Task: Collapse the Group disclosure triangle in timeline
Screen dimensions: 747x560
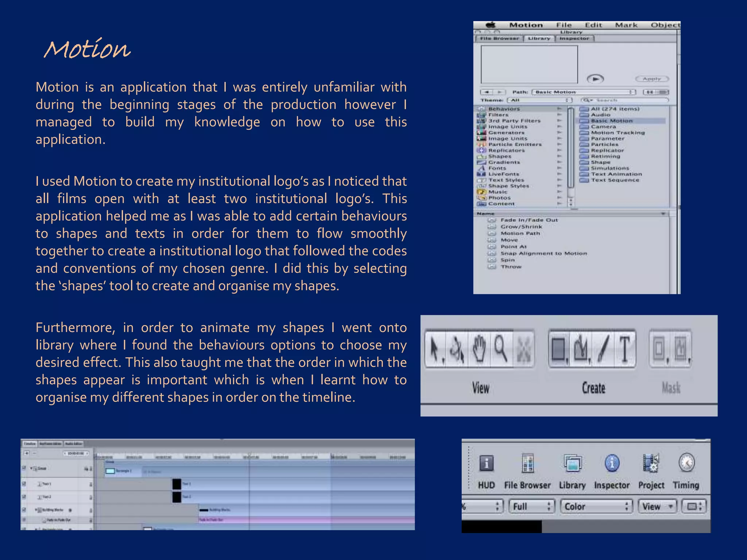Action: (x=31, y=468)
